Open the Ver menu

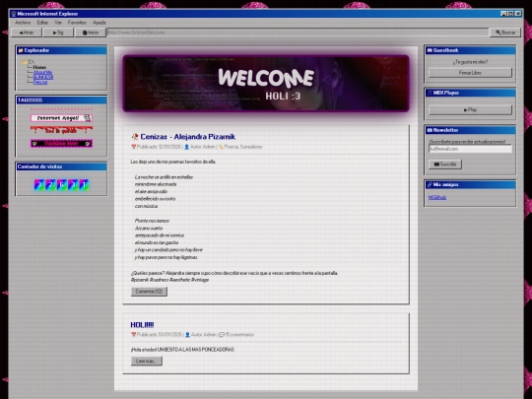[58, 23]
